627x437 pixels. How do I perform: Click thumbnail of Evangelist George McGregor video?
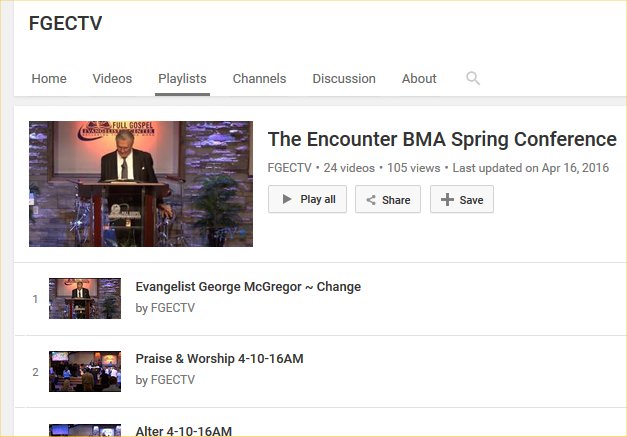(85, 298)
